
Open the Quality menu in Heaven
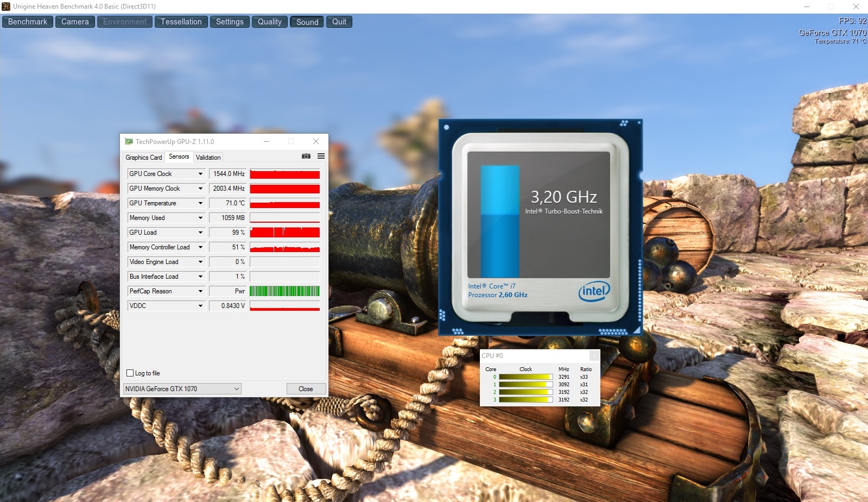[x=270, y=22]
